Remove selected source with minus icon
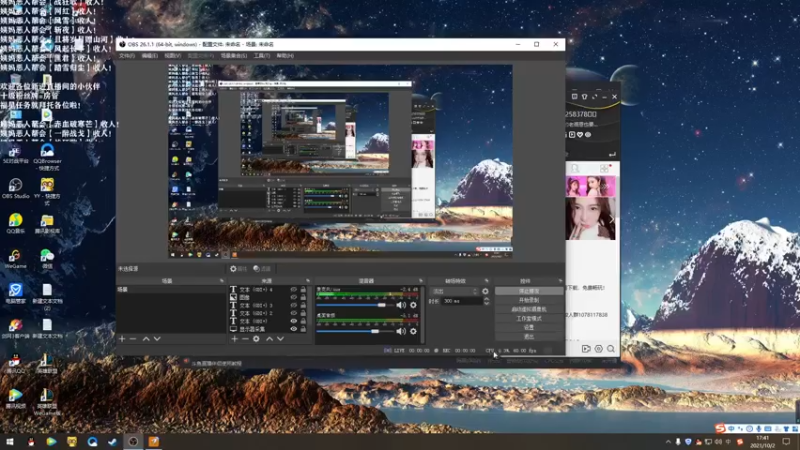The width and height of the screenshot is (800, 450). click(245, 339)
